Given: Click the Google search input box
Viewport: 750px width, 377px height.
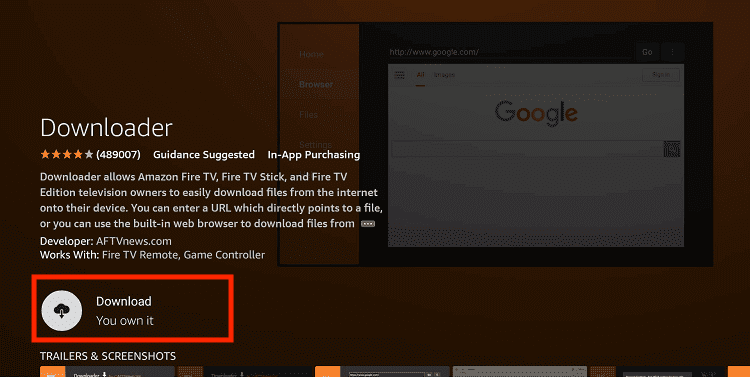Looking at the screenshot, I should pos(527,149).
